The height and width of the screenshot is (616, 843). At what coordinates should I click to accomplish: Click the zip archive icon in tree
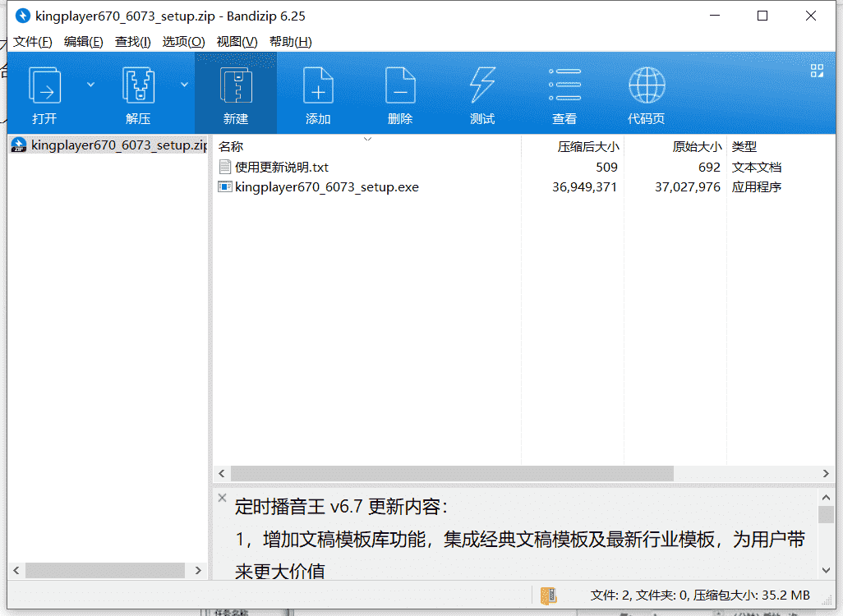[x=19, y=145]
